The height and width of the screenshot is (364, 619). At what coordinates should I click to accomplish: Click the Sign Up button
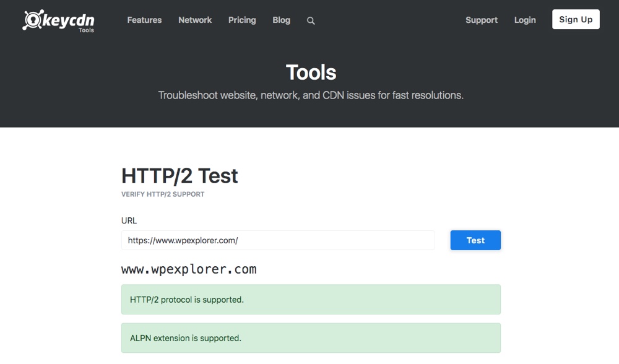coord(576,19)
